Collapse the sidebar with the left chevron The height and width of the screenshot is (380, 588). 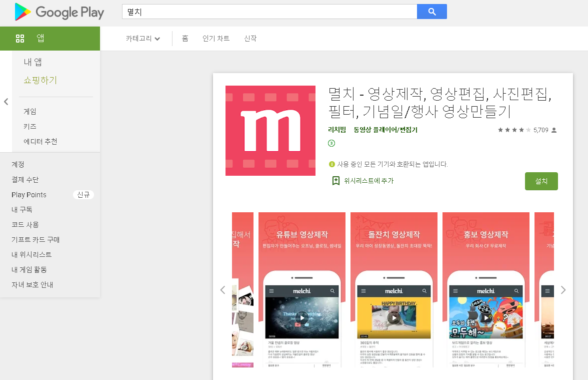pyautogui.click(x=6, y=101)
